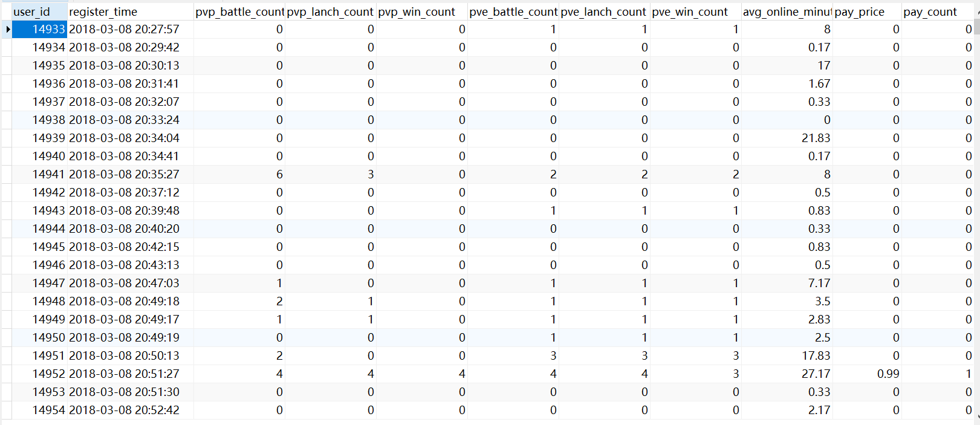
Task: Click the pve_battle_count column header
Action: (x=513, y=11)
